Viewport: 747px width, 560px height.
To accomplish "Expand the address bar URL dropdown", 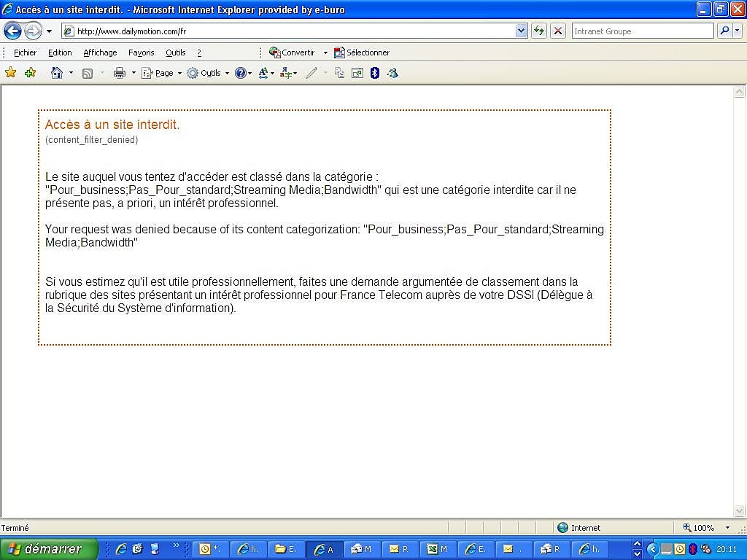I will pos(521,31).
